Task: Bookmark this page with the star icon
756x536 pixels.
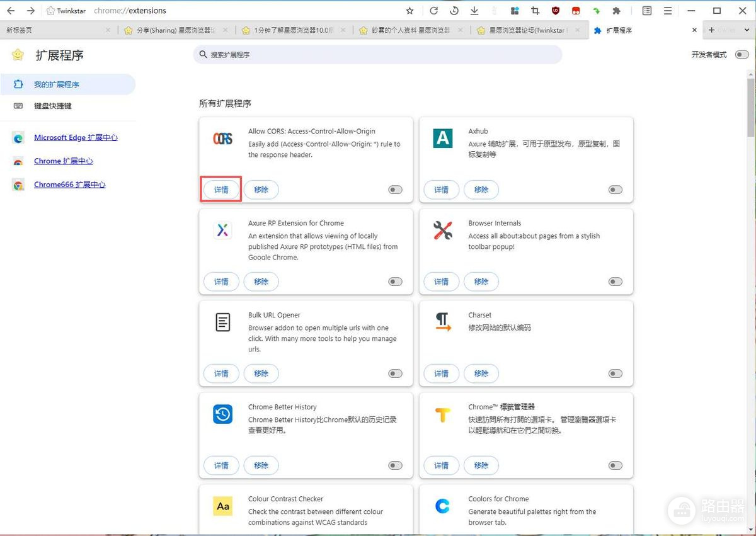Action: pos(409,11)
